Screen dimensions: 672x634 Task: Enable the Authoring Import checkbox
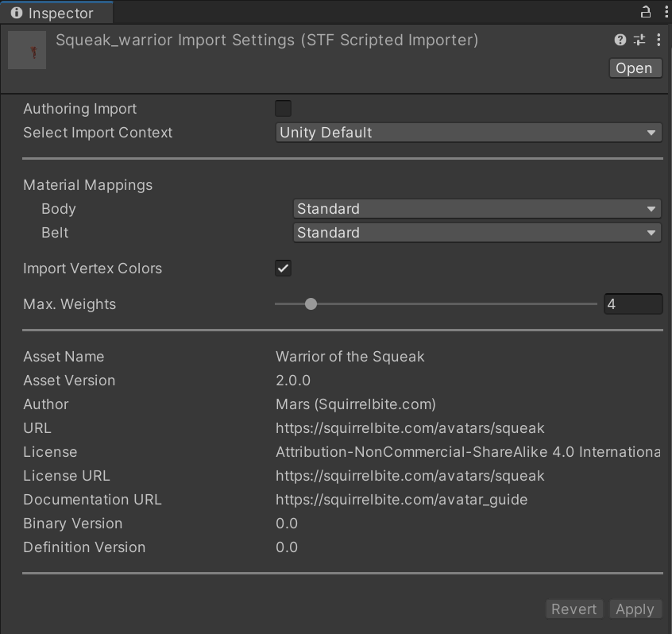283,109
